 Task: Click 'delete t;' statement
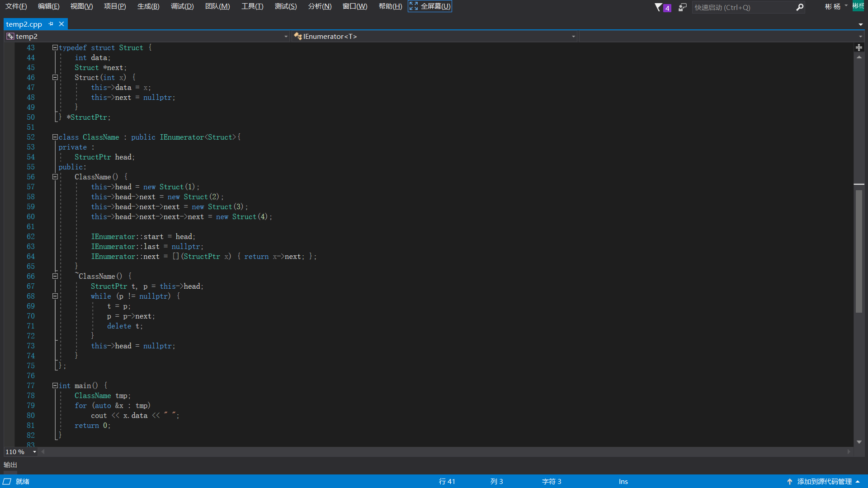125,326
